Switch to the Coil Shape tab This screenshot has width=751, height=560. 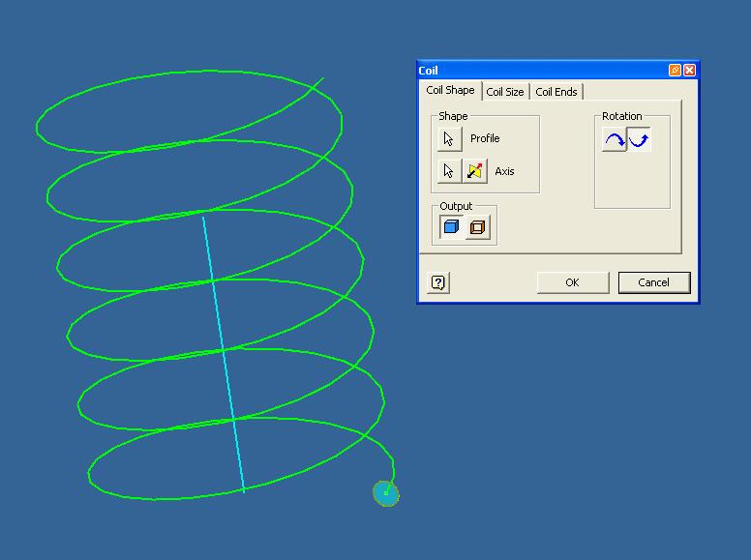[x=450, y=90]
